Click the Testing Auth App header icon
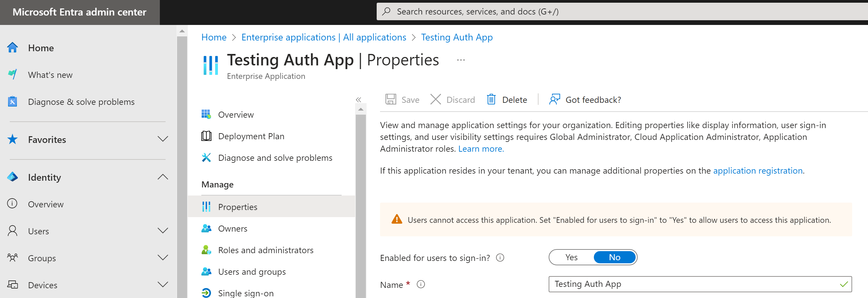The width and height of the screenshot is (868, 298). tap(211, 65)
